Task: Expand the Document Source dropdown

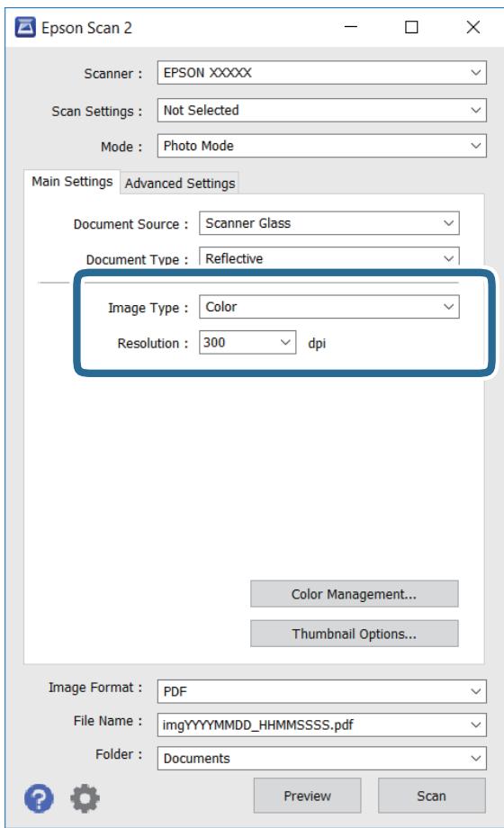Action: [x=329, y=223]
